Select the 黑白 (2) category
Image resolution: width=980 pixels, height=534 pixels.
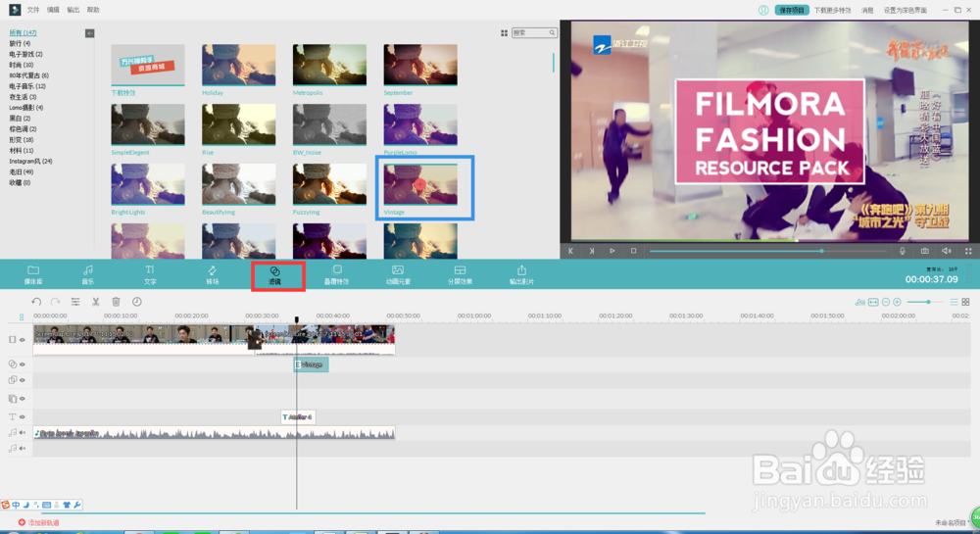pyautogui.click(x=20, y=118)
